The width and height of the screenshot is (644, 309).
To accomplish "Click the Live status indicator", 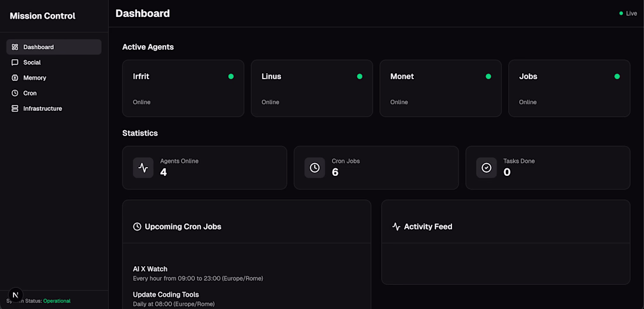I will tap(628, 13).
